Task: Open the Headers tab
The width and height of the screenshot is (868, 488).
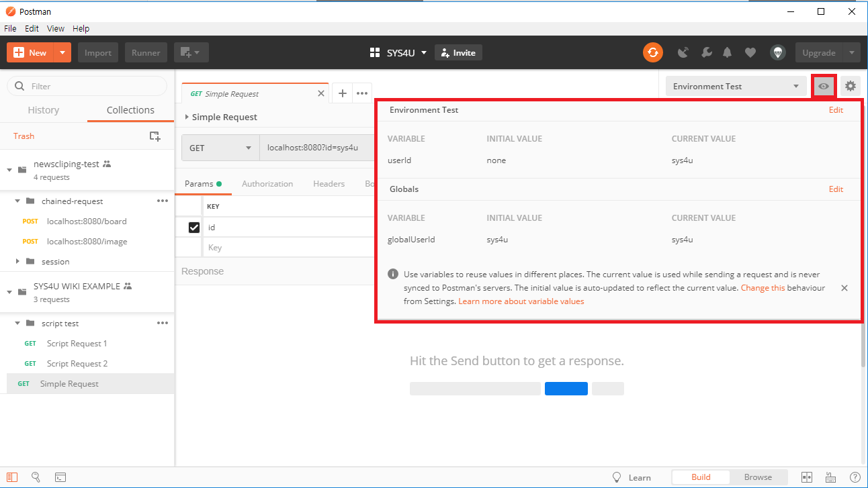Action: [329, 183]
